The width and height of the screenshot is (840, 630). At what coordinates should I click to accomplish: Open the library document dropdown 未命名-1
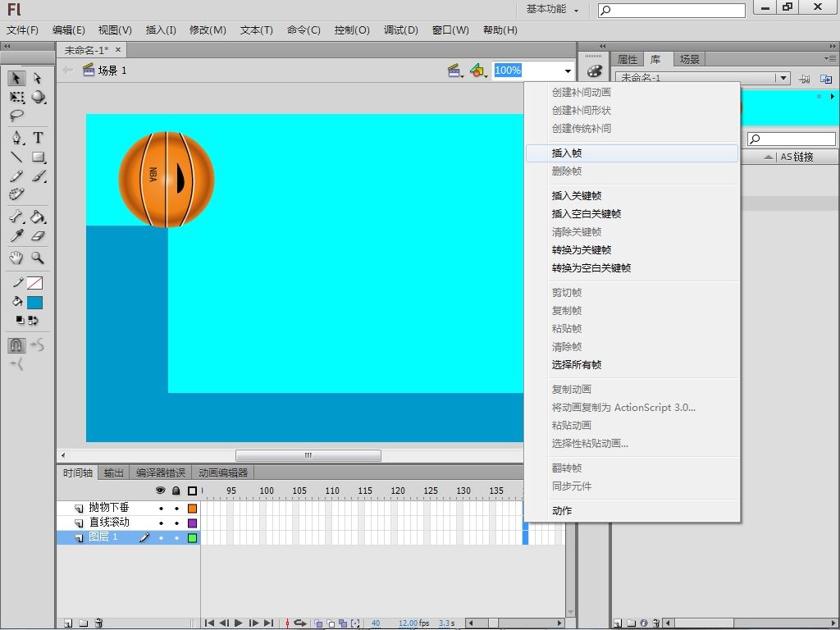[x=783, y=78]
